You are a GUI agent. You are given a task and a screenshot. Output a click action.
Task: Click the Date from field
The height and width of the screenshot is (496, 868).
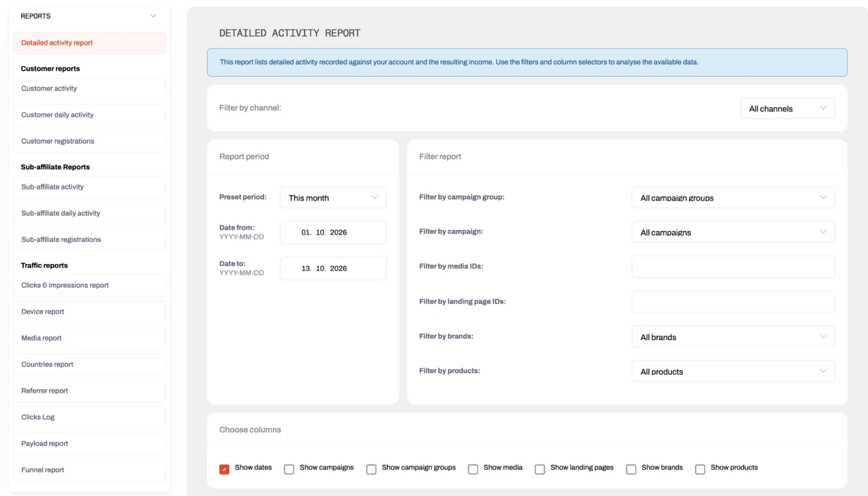(x=333, y=233)
